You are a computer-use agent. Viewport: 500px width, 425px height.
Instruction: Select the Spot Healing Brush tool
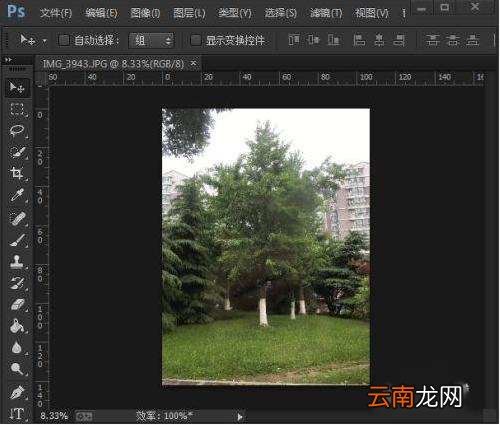pos(17,219)
